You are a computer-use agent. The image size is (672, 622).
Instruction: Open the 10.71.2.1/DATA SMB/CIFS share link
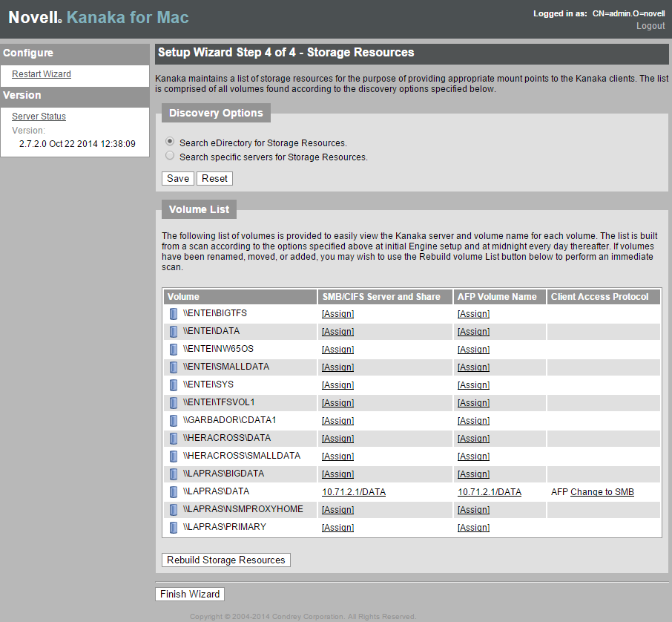[354, 492]
